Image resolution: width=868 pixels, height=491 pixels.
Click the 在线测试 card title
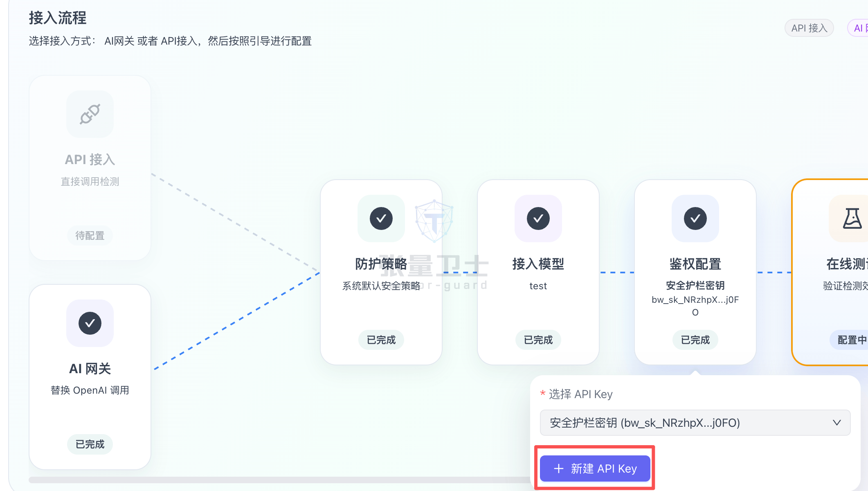tap(847, 264)
